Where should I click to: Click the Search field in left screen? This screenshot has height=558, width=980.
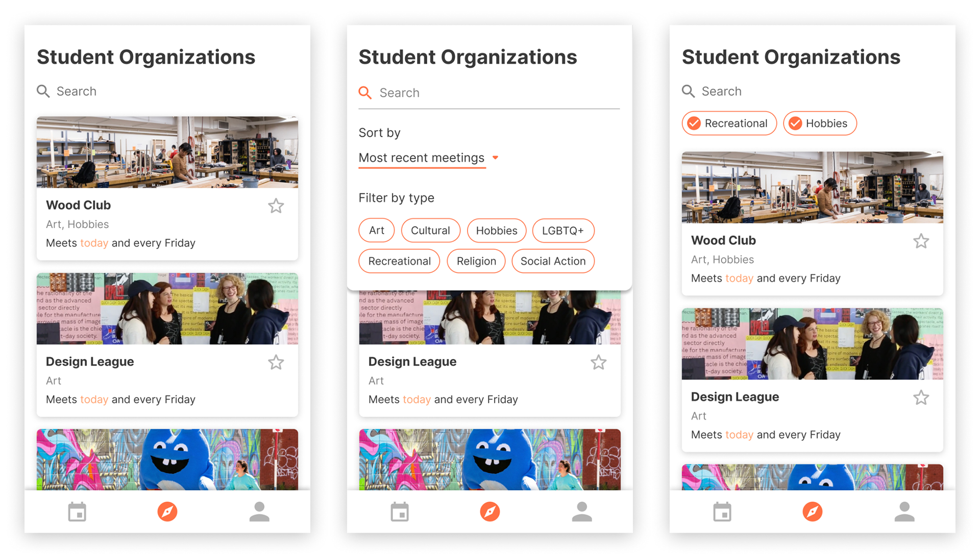click(167, 91)
